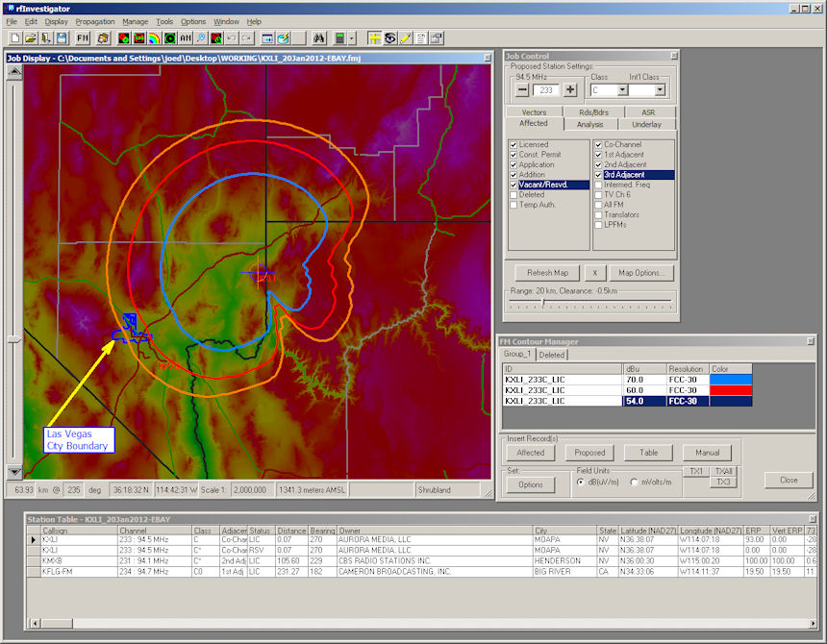
Task: Click the rainbow contour toolbar icon
Action: [x=155, y=37]
